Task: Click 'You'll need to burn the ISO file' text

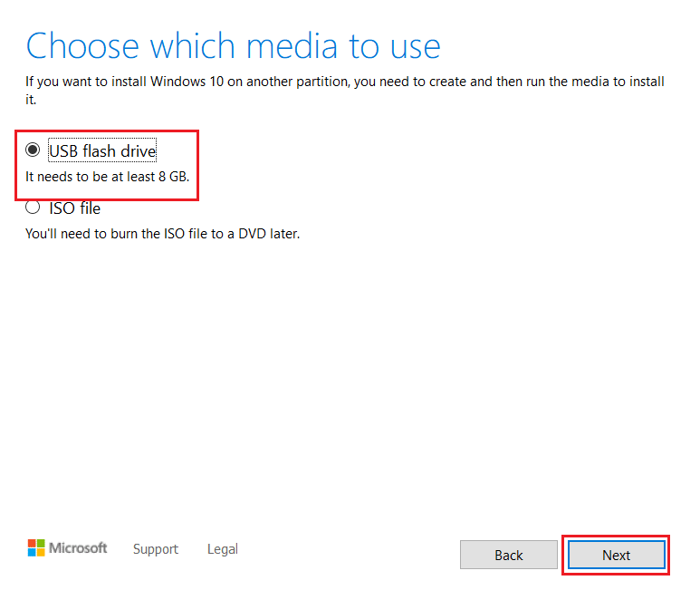Action: [162, 234]
